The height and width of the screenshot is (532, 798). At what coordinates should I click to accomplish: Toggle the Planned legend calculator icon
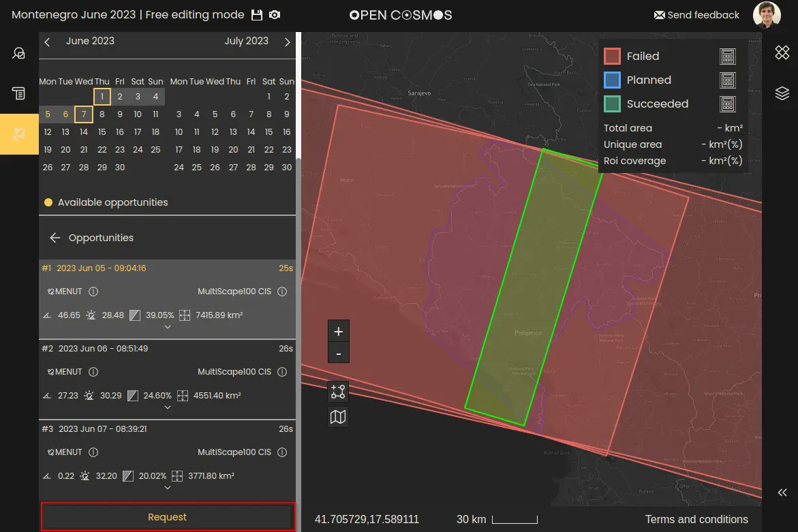pos(728,80)
